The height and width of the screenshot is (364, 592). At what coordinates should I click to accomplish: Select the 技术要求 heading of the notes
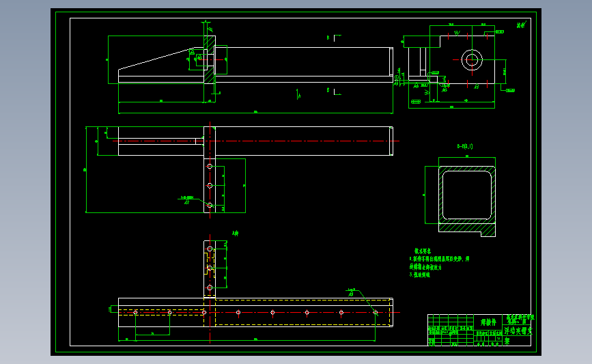click(423, 251)
